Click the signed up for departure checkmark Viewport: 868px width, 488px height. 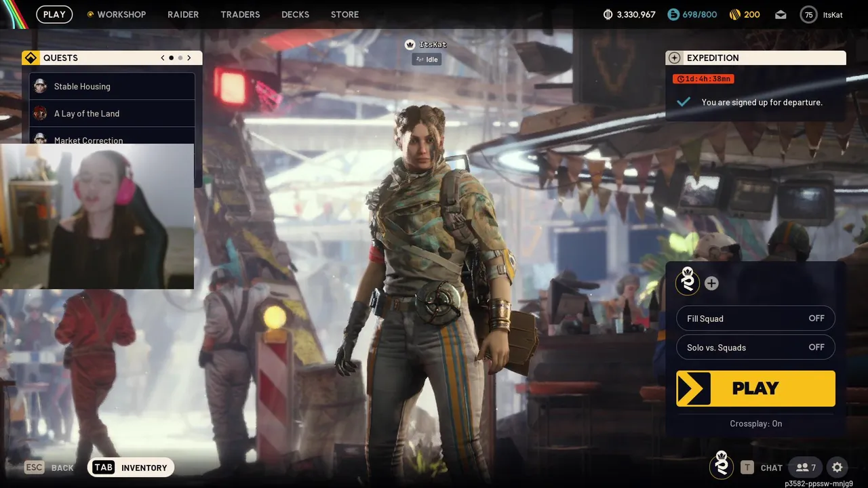coord(684,102)
